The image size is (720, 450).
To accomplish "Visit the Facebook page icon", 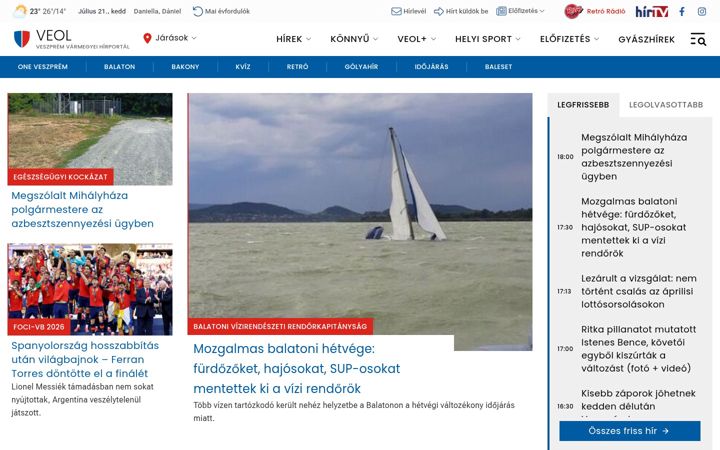I will click(682, 11).
